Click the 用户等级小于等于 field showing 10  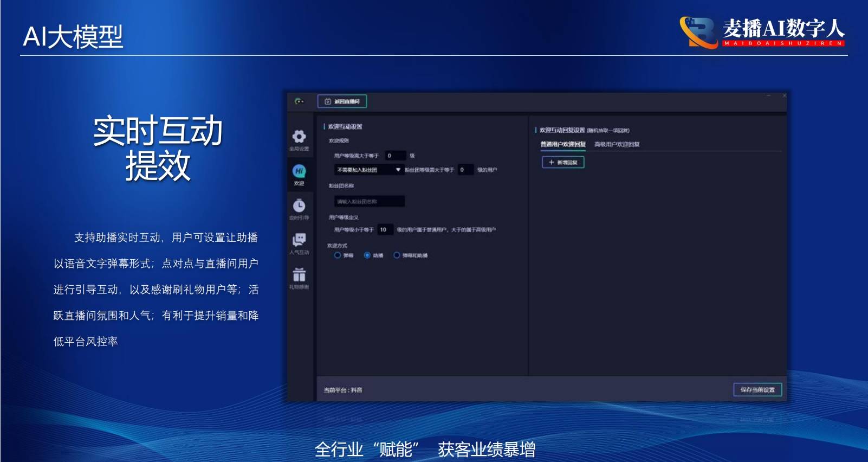click(x=385, y=230)
